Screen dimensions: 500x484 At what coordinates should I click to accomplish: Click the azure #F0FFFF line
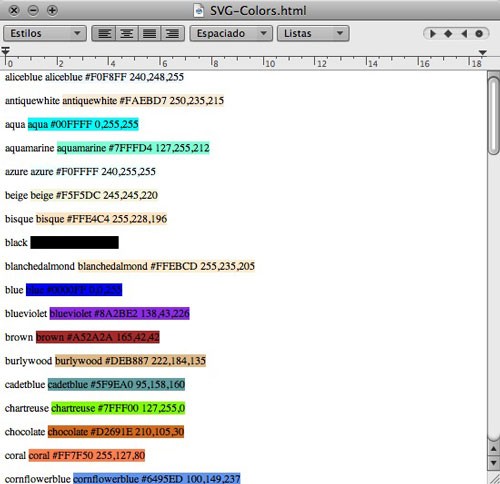(80, 172)
